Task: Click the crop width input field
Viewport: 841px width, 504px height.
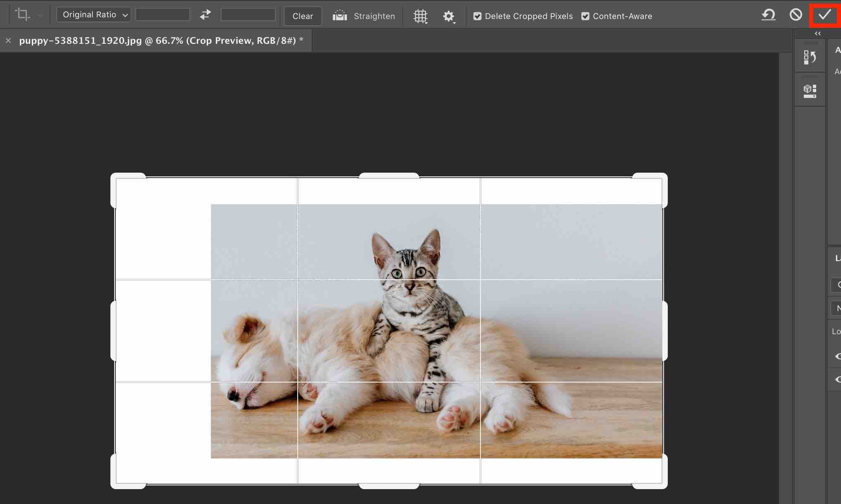Action: pyautogui.click(x=162, y=15)
